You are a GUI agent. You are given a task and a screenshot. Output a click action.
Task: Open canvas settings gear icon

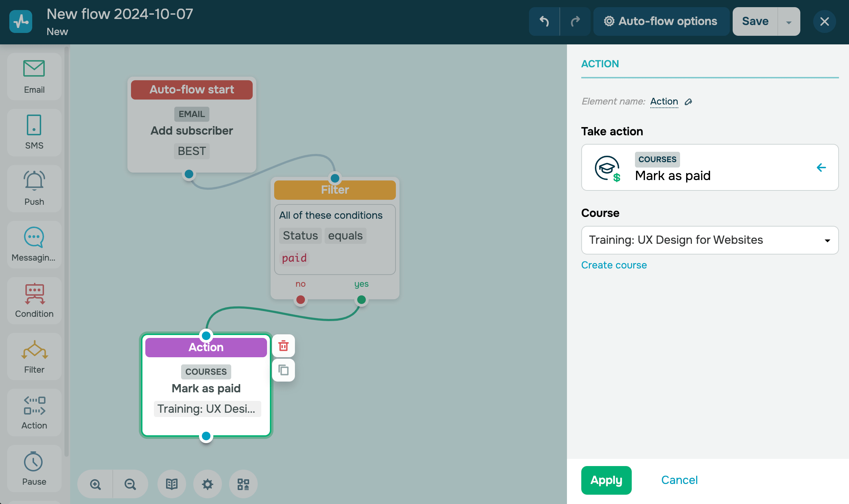(x=208, y=484)
